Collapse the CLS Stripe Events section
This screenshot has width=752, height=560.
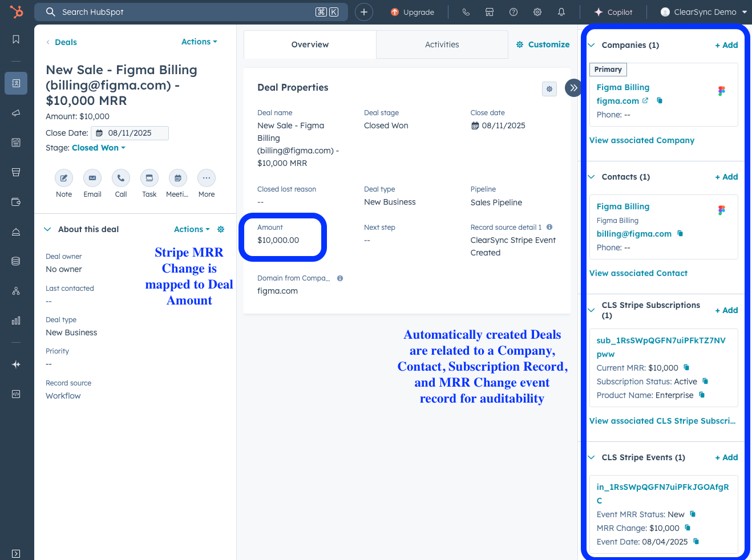click(592, 457)
